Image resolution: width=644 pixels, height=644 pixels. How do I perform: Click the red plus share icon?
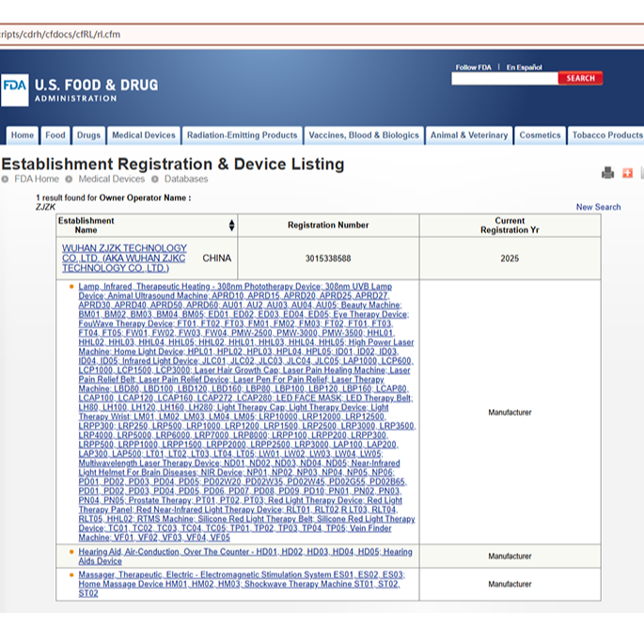click(x=627, y=173)
